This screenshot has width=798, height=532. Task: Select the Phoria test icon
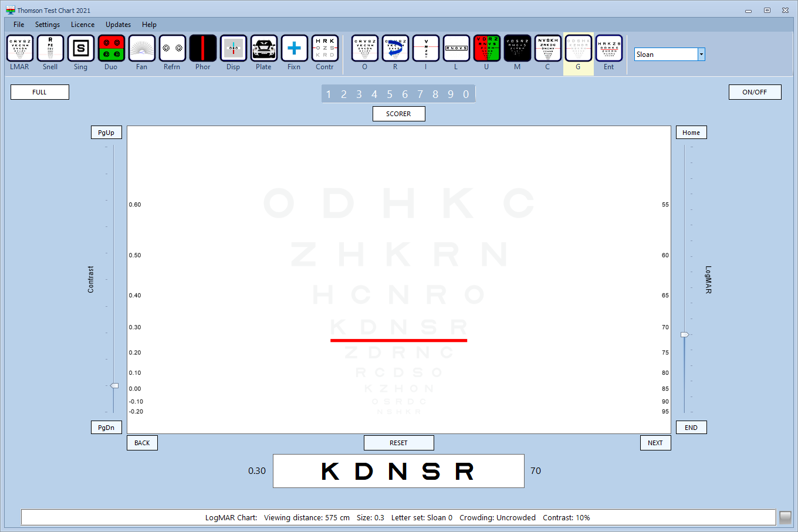(x=202, y=49)
